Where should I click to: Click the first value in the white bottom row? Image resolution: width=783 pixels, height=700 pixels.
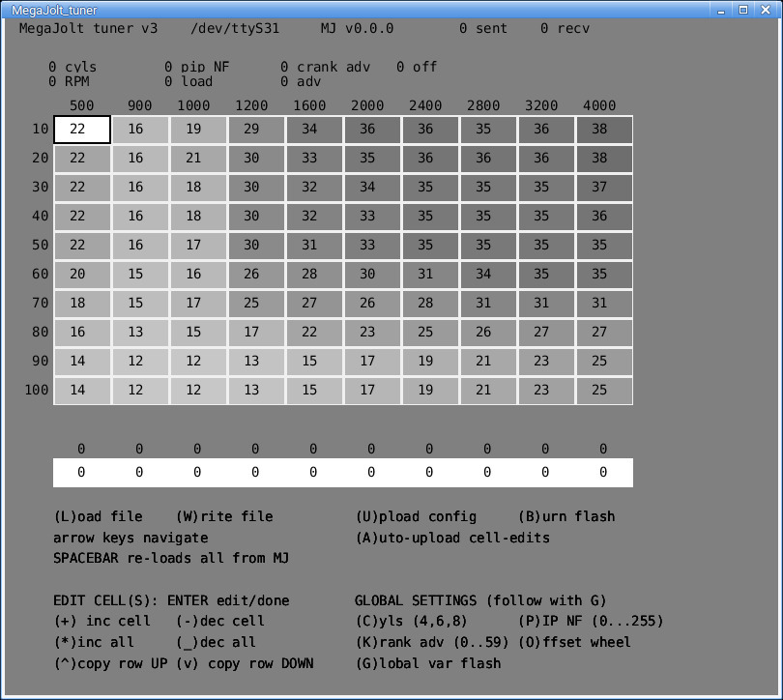point(81,473)
